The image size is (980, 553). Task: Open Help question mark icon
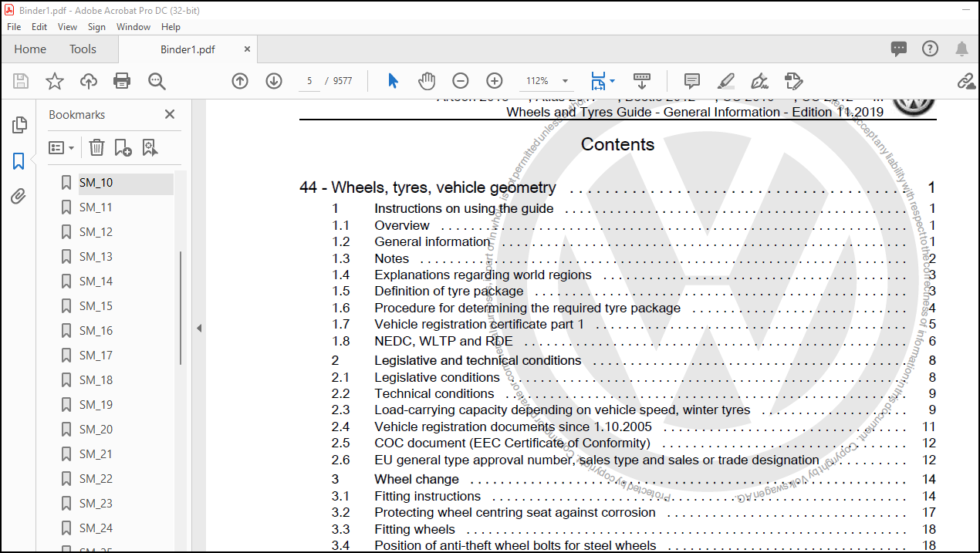931,49
